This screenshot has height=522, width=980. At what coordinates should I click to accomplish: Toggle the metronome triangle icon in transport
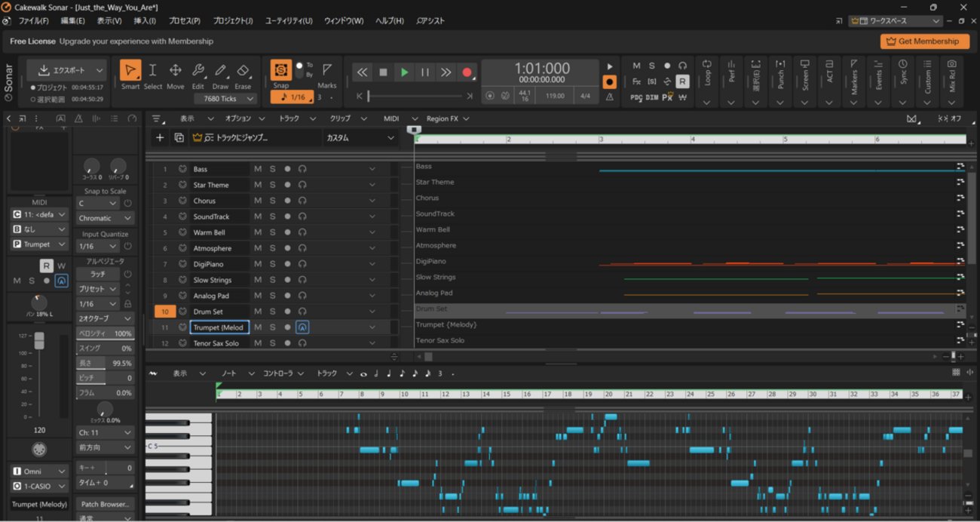tap(609, 97)
